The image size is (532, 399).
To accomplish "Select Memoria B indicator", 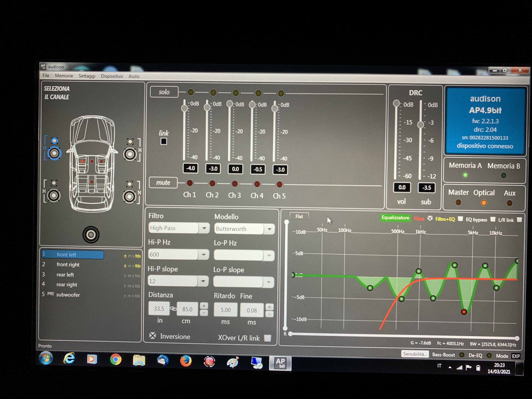I will 504,175.
